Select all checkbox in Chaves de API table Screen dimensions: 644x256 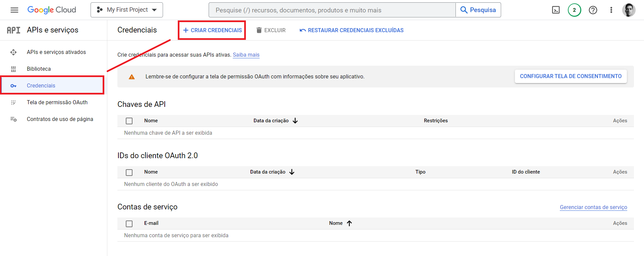tap(129, 121)
